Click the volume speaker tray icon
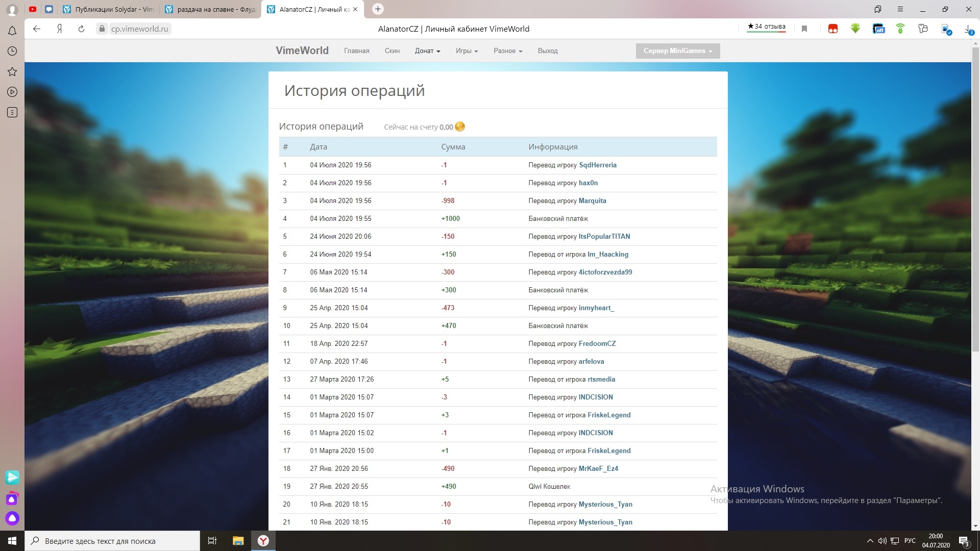 point(882,541)
